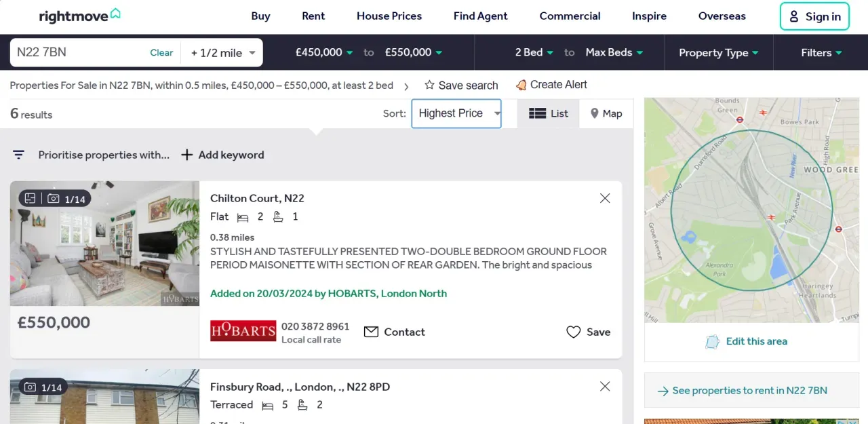
Task: Open the Property Type dropdown
Action: [x=718, y=52]
